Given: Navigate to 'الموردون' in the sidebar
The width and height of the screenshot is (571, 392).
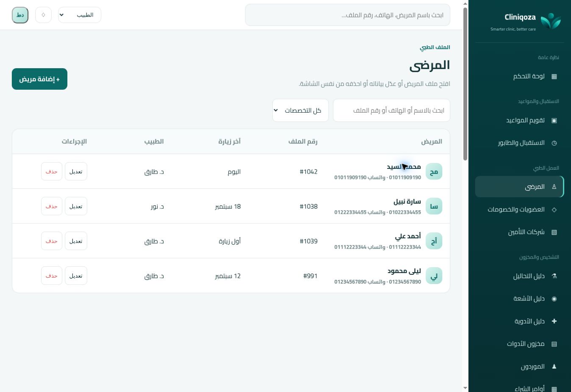Looking at the screenshot, I should pos(519,366).
